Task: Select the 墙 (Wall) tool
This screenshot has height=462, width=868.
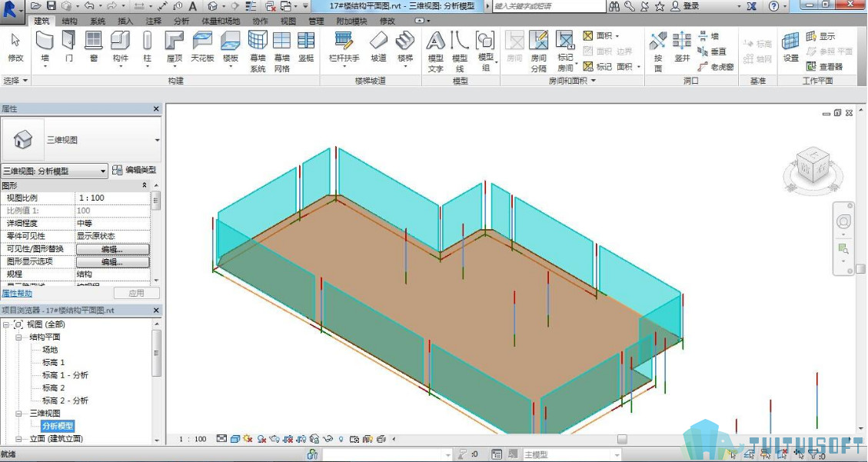Action: coord(45,48)
